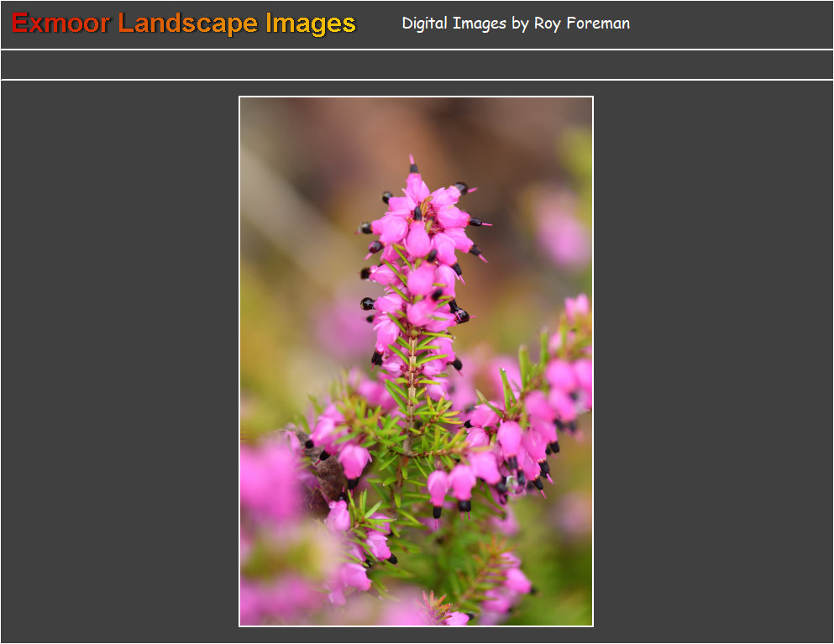The image size is (834, 644).
Task: Click the Exmoor Landscape Images title
Action: 183,24
